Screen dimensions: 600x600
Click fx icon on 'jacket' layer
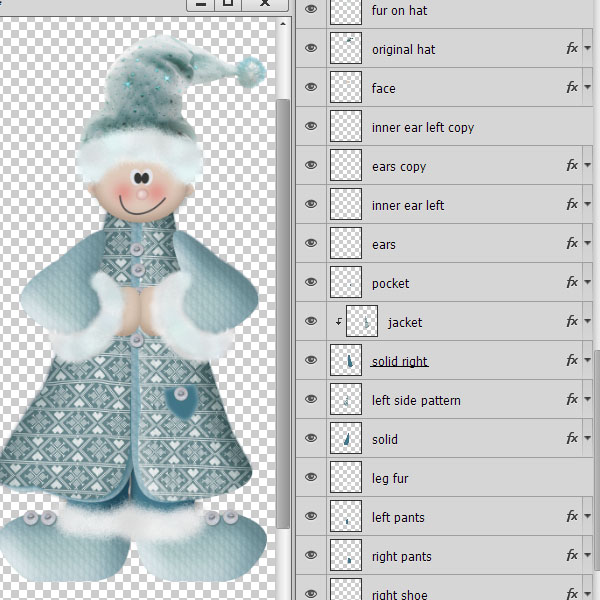pos(572,321)
